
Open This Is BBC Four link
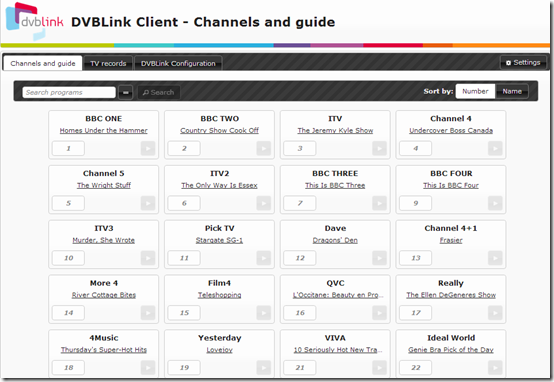(451, 185)
